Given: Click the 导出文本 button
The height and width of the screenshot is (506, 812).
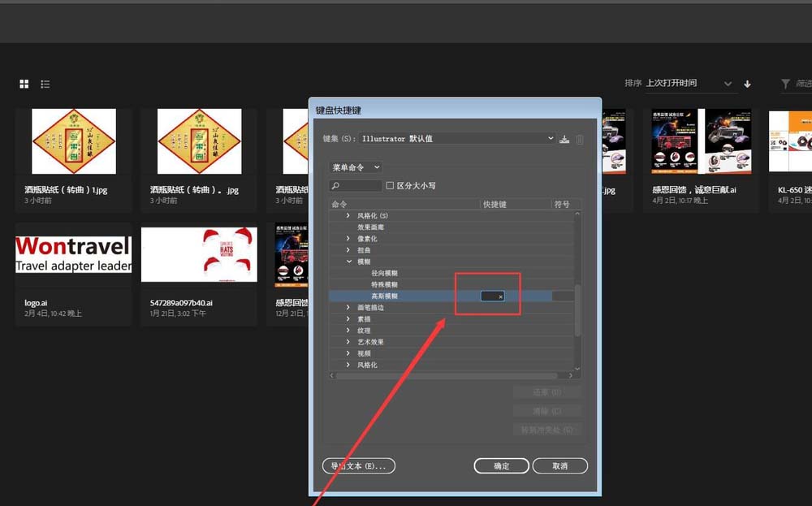Looking at the screenshot, I should (x=358, y=465).
